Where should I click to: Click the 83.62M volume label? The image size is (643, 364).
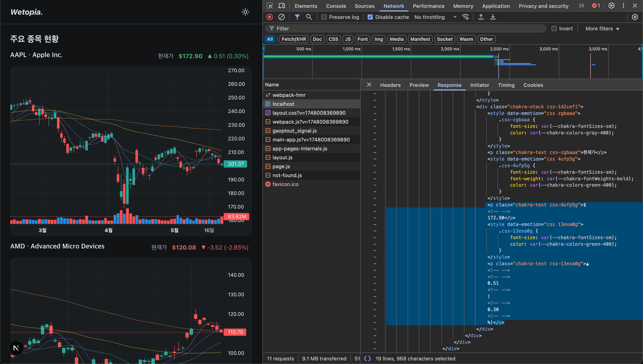[236, 216]
